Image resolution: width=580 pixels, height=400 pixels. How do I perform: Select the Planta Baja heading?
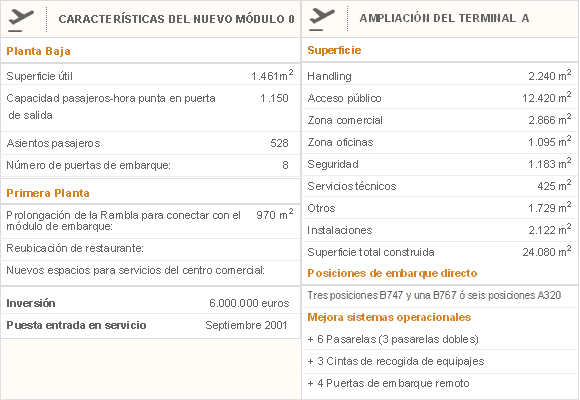point(38,51)
